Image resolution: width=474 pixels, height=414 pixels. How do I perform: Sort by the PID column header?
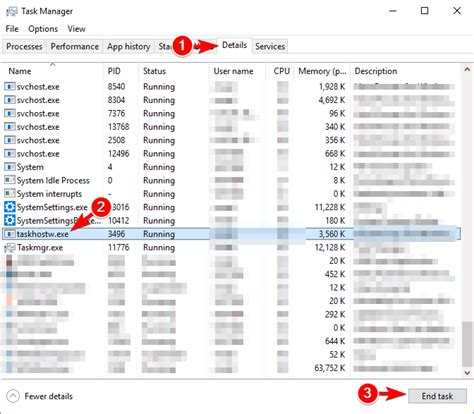121,71
